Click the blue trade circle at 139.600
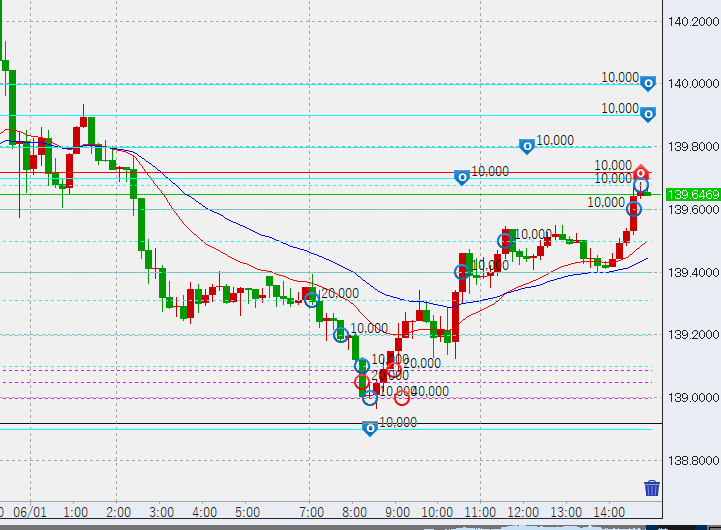The width and height of the screenshot is (721, 530). pos(633,209)
